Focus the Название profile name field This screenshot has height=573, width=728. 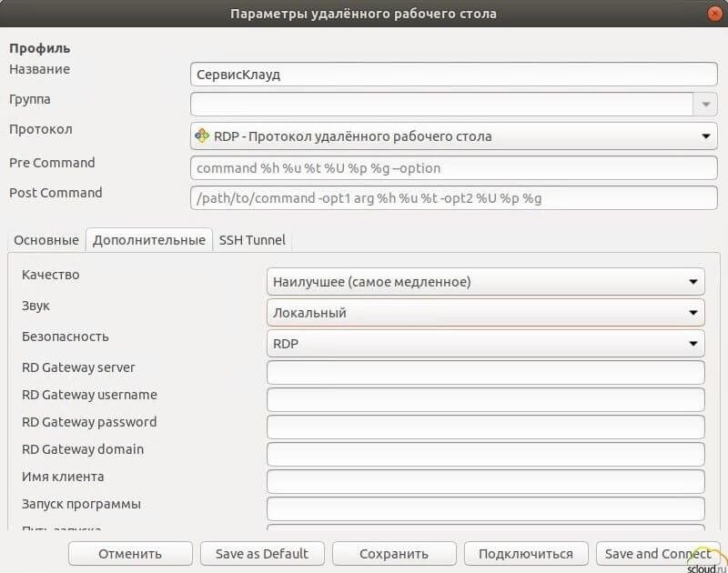[453, 74]
